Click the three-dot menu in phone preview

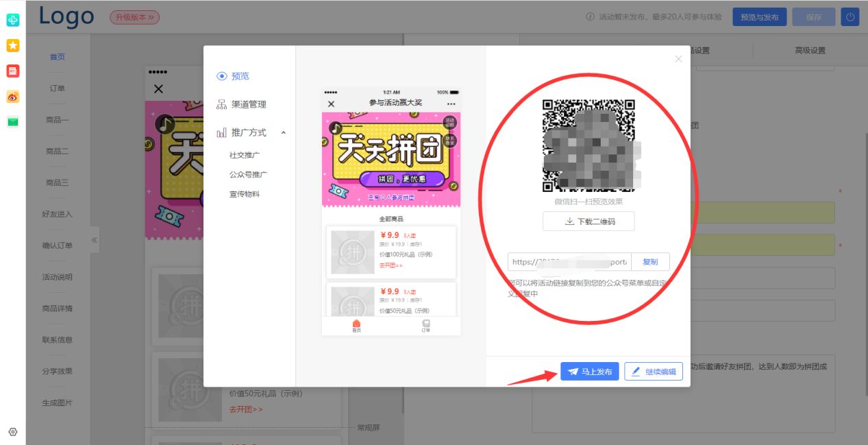tap(451, 104)
